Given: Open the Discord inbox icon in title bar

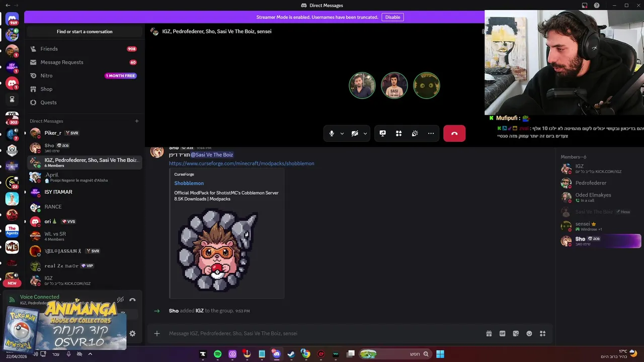Looking at the screenshot, I should tap(585, 6).
